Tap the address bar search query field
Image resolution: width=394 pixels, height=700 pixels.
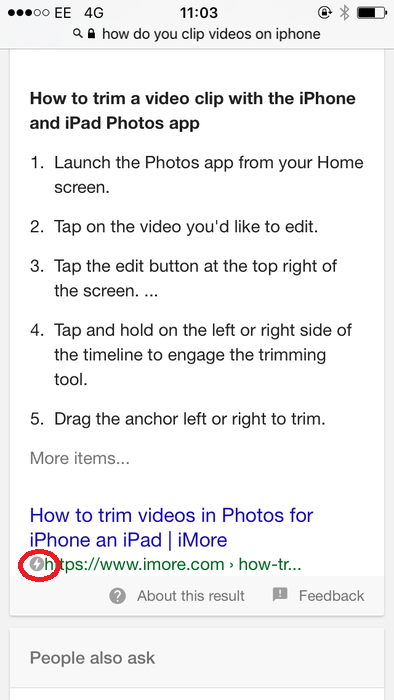coord(211,34)
